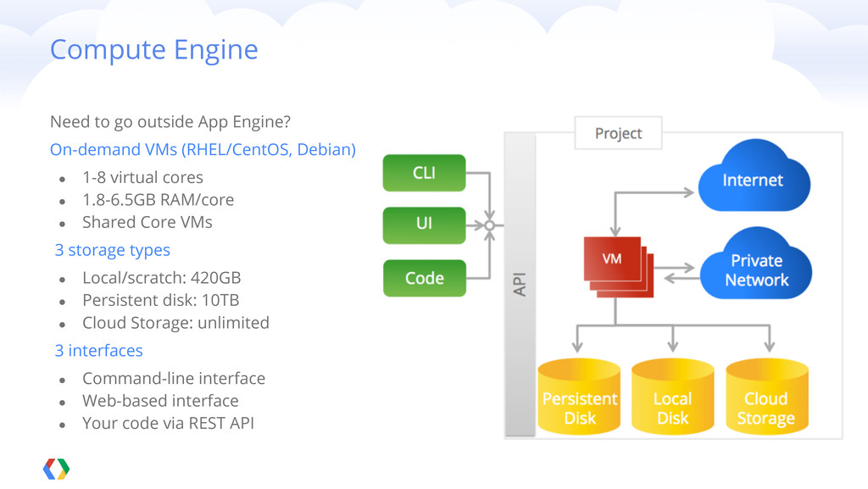Click the small circle junction near API bar

click(x=489, y=225)
